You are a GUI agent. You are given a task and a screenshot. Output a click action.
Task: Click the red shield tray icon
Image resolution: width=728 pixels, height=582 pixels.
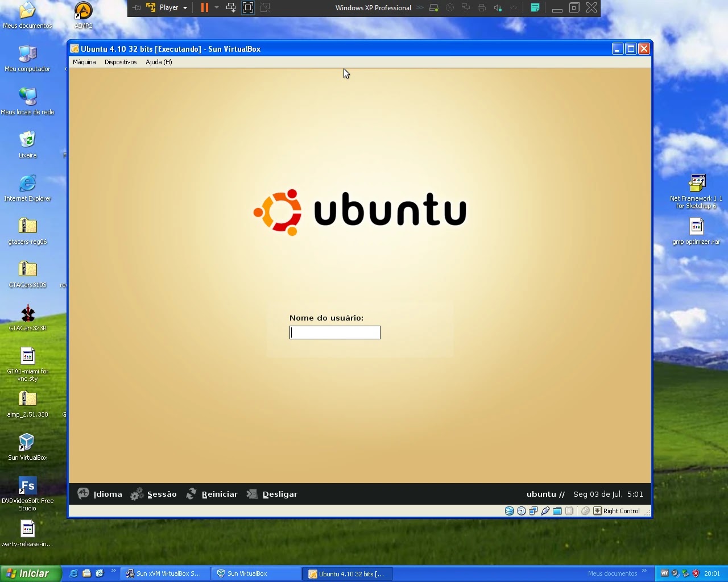695,573
